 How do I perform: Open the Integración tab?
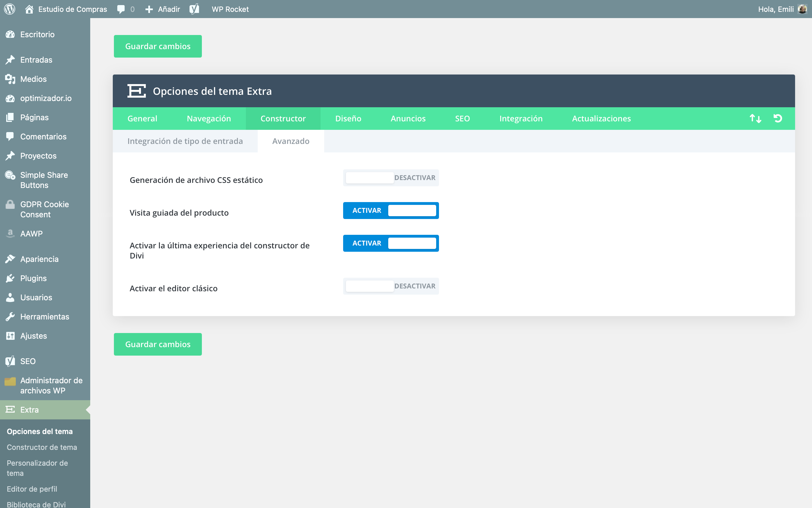click(x=521, y=119)
